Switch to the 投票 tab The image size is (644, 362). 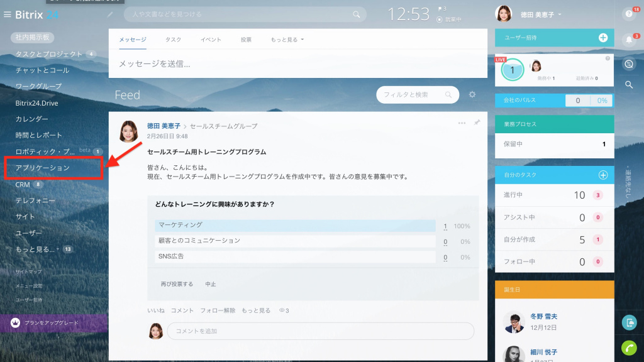(x=246, y=40)
